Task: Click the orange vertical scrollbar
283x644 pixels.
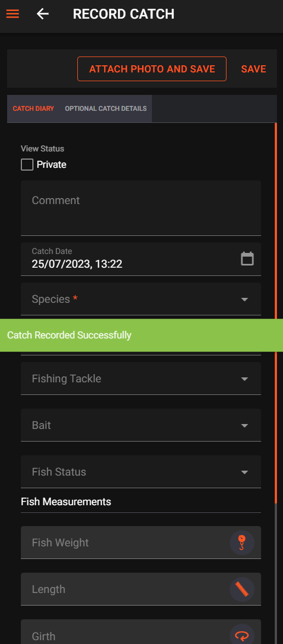Action: [x=276, y=313]
